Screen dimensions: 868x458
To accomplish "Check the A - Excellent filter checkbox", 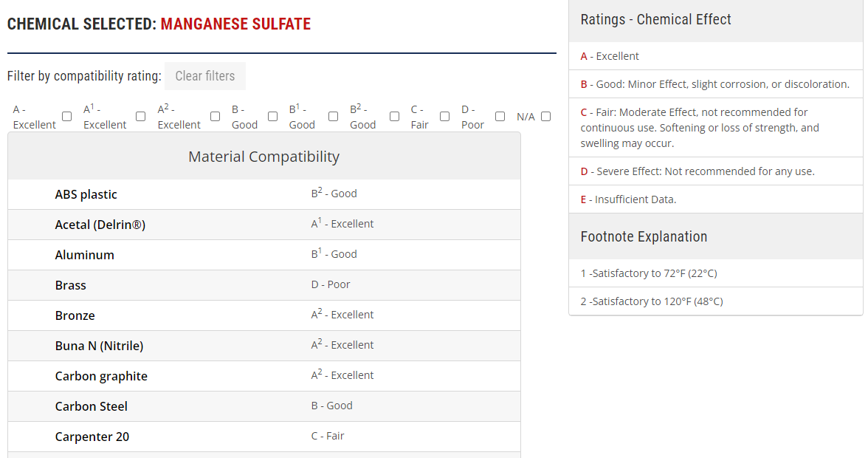I will coord(67,117).
